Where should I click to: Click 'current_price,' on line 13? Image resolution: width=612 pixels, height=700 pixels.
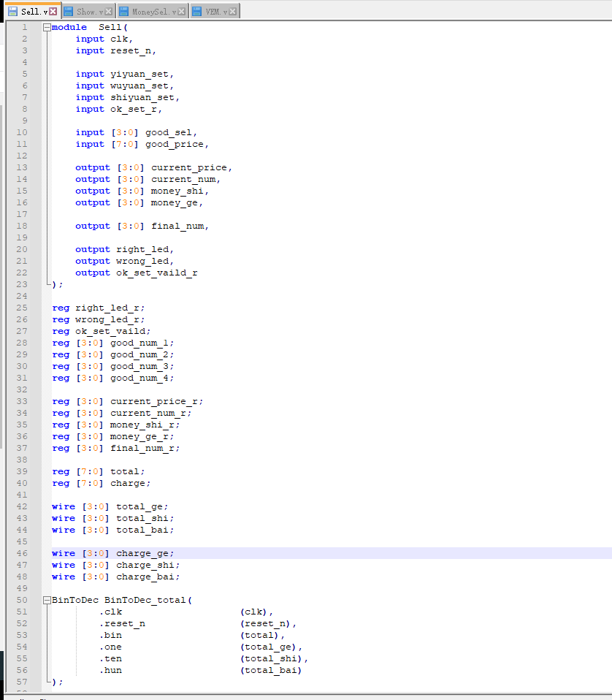coord(191,167)
